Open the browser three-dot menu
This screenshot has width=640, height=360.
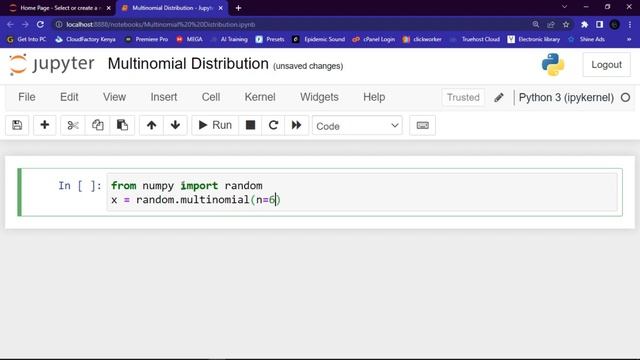pos(630,24)
